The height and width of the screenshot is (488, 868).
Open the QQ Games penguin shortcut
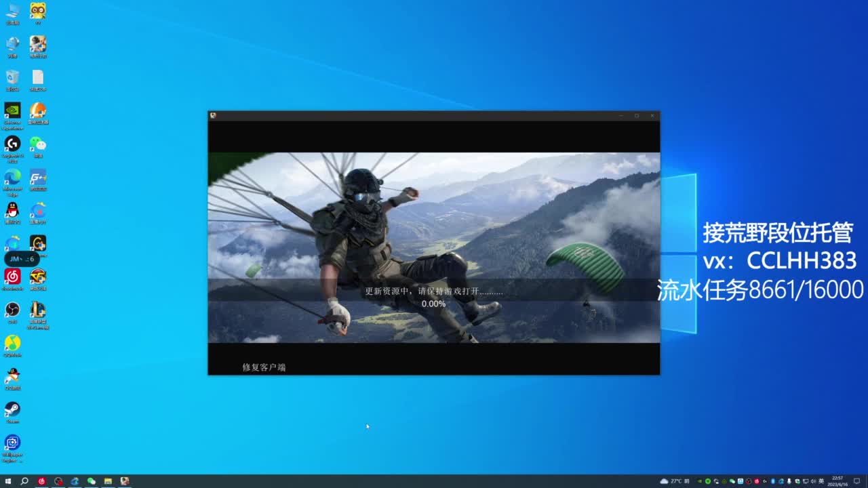tap(12, 379)
